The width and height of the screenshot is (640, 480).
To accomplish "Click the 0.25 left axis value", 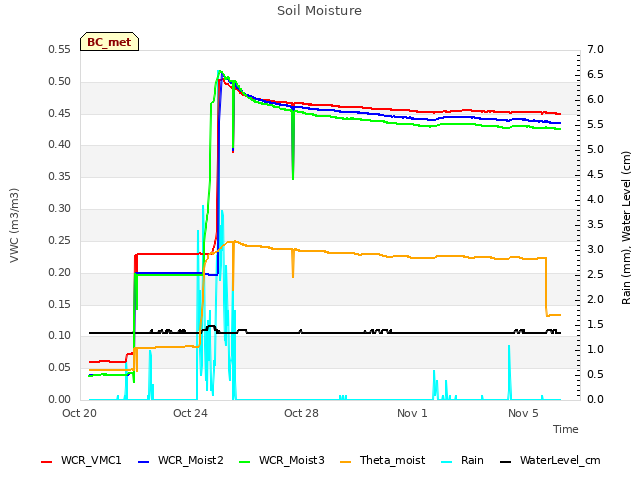I will pos(60,240).
